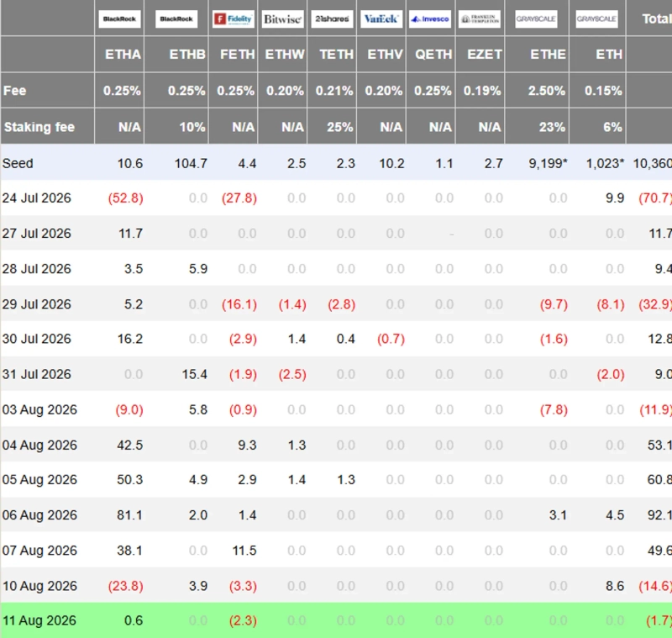The height and width of the screenshot is (638, 672).
Task: Click the Fidelity logo
Action: [234, 18]
